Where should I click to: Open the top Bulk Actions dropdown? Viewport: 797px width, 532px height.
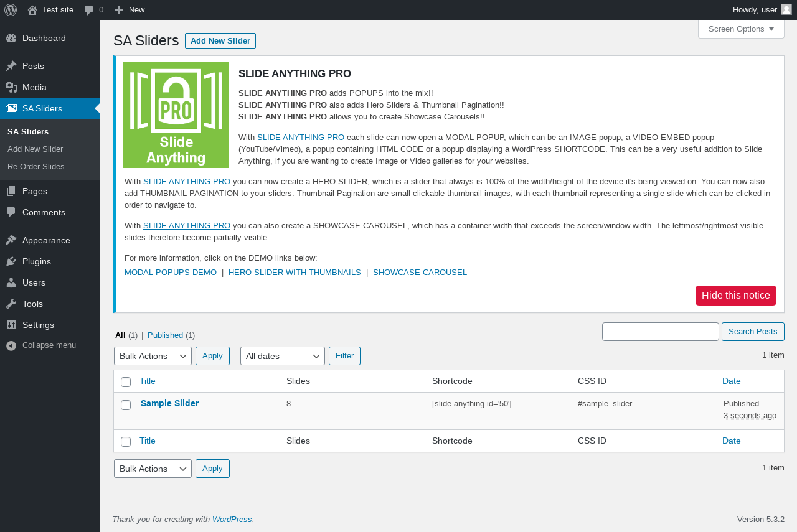[153, 356]
